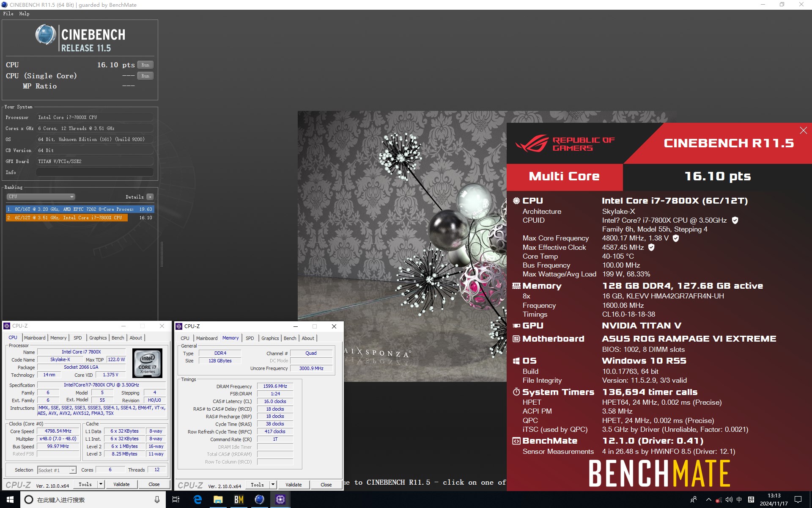The width and height of the screenshot is (812, 508).
Task: Click the taskbar search box
Action: pos(93,500)
